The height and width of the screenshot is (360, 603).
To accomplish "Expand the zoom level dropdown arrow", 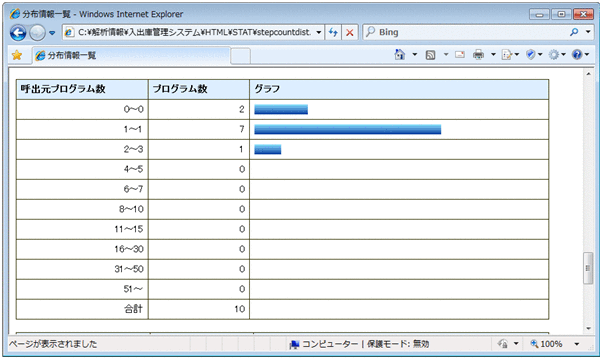I will coord(576,344).
